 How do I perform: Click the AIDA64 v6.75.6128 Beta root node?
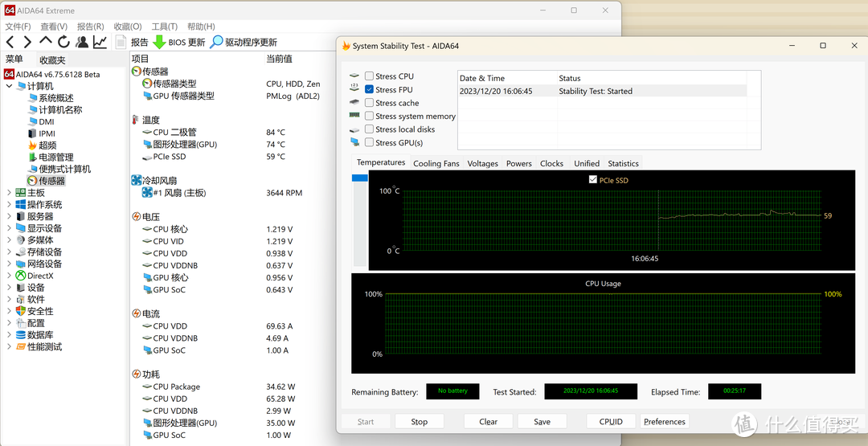pos(58,74)
